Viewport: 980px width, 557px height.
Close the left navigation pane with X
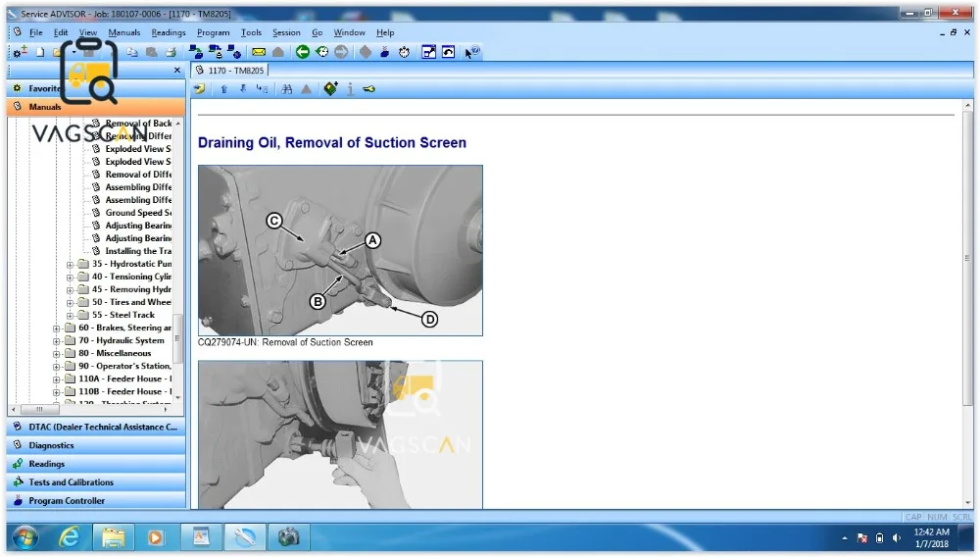pos(176,70)
